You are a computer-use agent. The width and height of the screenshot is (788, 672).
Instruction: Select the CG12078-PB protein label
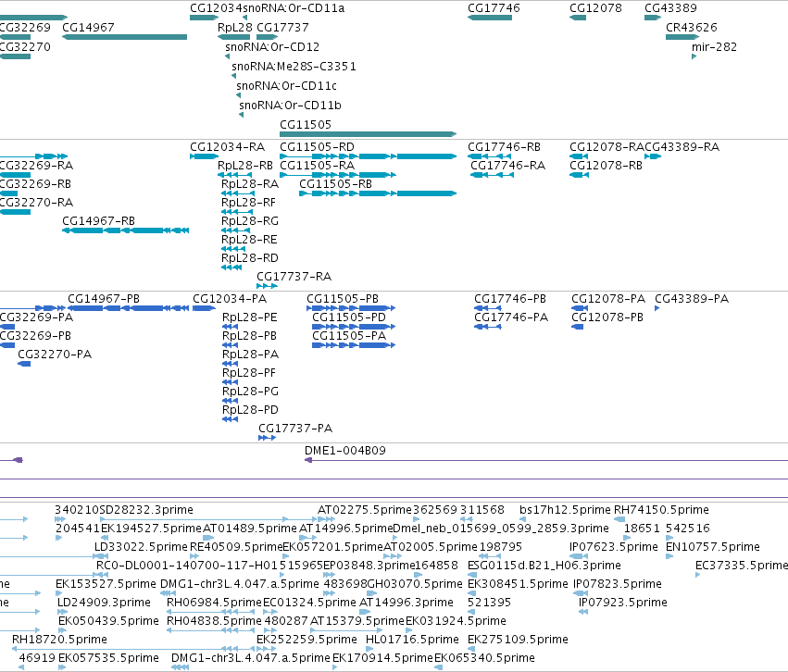pyautogui.click(x=607, y=317)
